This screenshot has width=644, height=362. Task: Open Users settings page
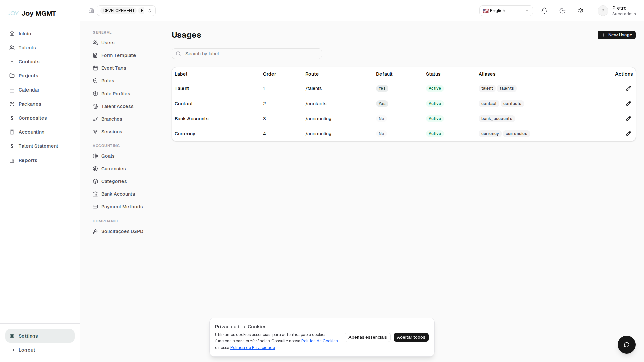pos(108,43)
